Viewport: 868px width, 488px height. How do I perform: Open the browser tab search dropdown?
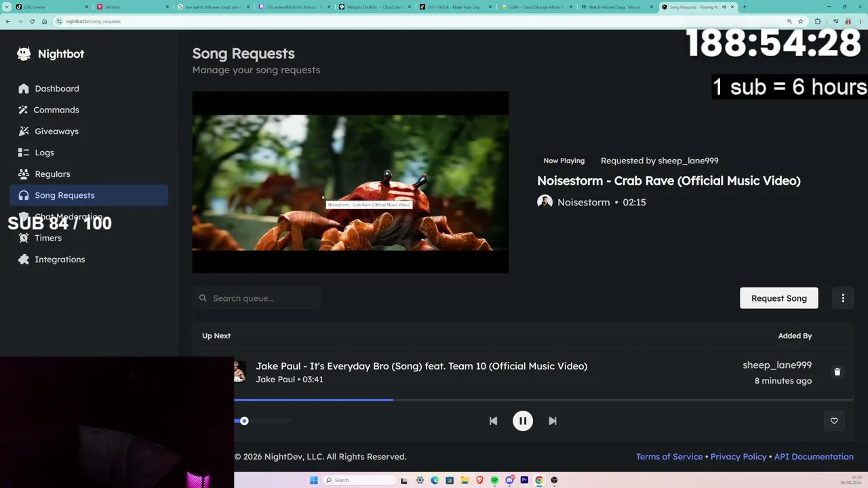7,7
